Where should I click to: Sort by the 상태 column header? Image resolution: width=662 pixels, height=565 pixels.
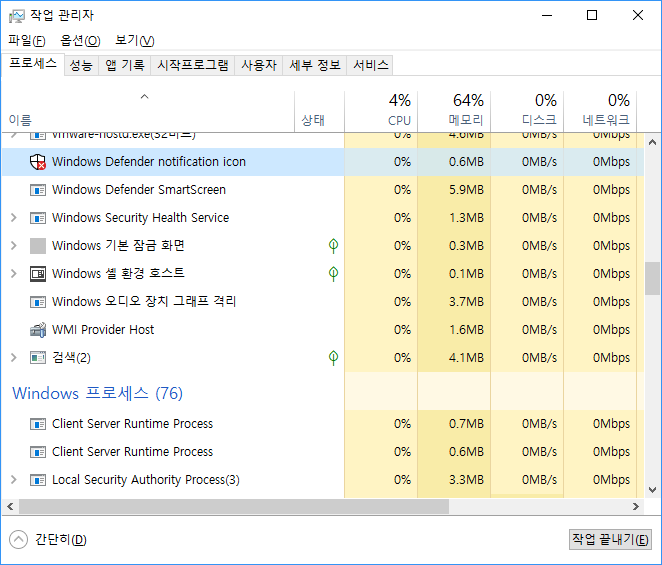(x=320, y=111)
